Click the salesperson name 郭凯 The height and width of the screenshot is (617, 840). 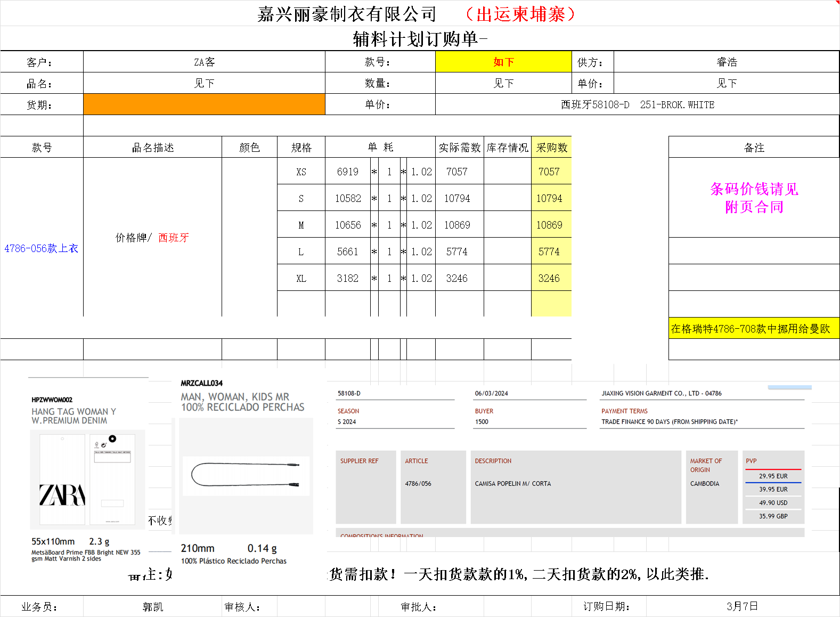153,606
